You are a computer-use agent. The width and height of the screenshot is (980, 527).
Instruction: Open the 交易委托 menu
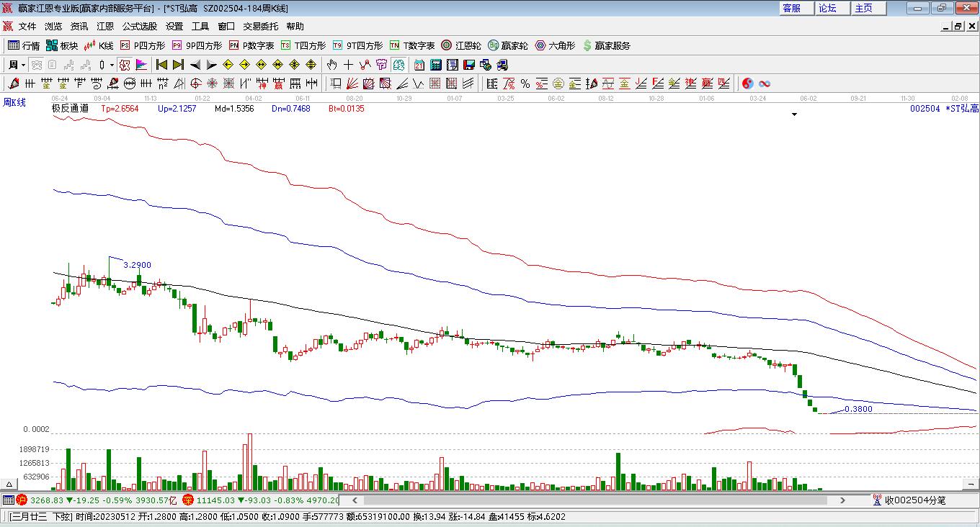(x=260, y=26)
